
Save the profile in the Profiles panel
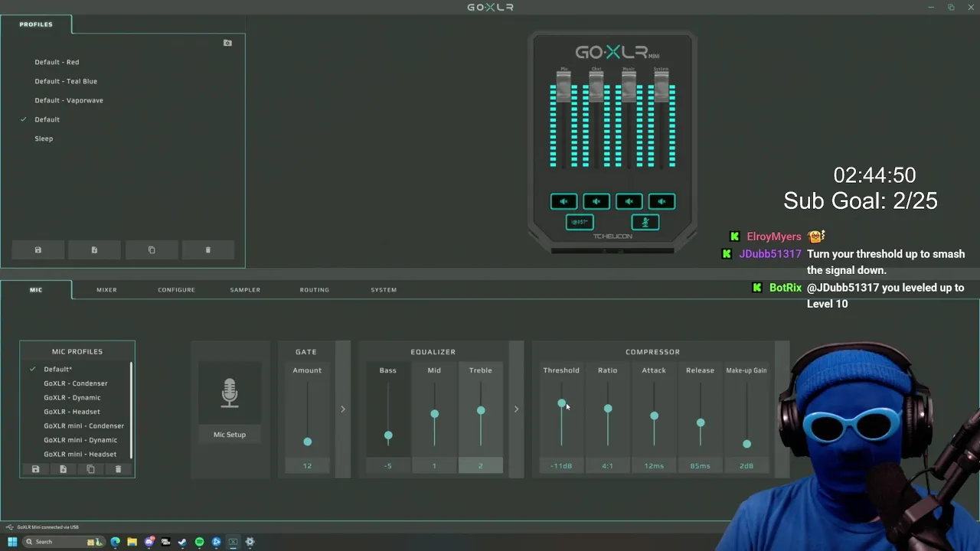coord(38,250)
